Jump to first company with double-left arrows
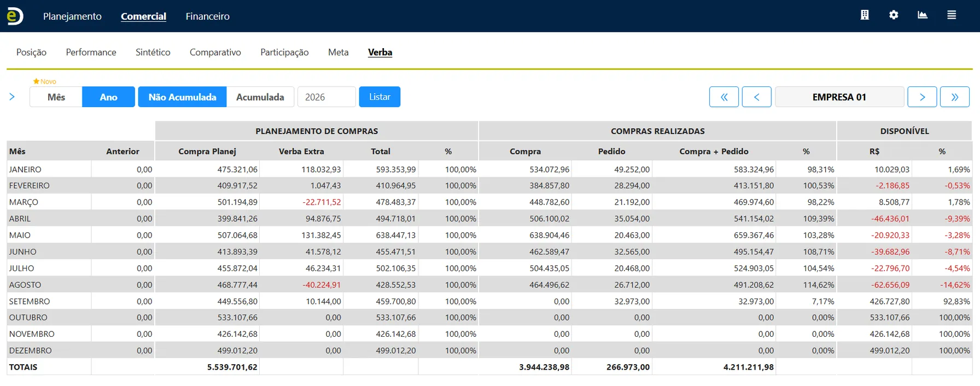 click(724, 97)
